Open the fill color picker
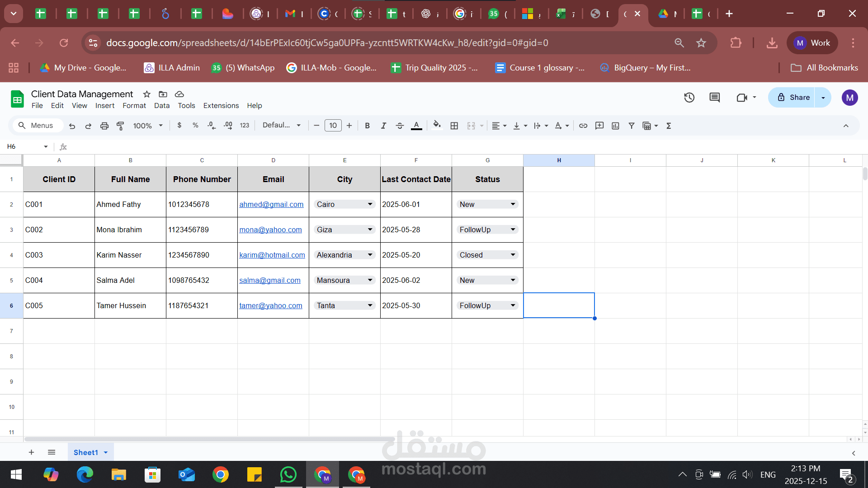 point(437,125)
